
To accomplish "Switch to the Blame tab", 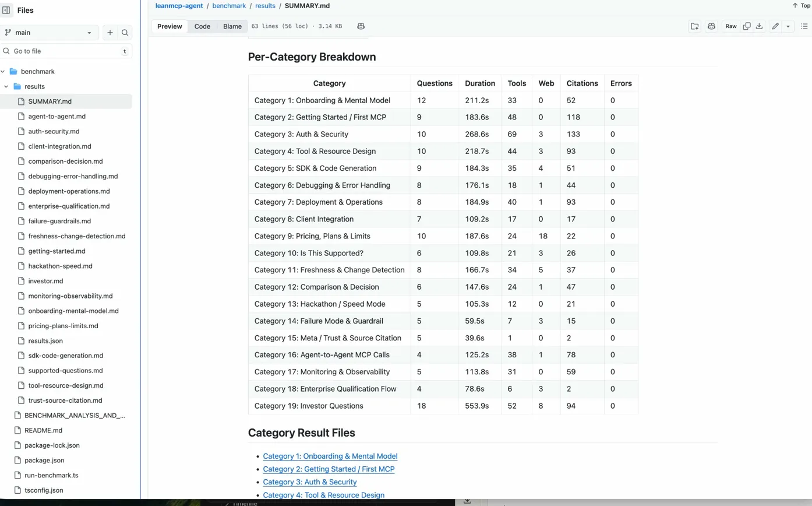I will 232,26.
